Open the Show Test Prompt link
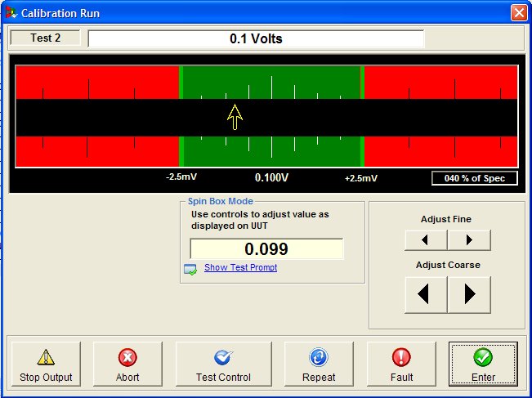This screenshot has height=398, width=532. click(x=240, y=268)
